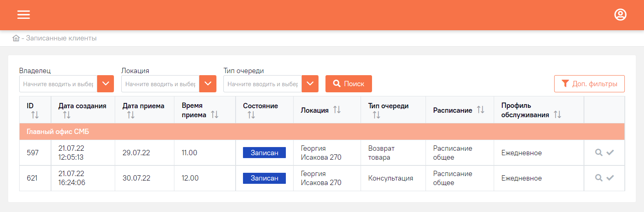Select the Главный офис СМБ group row
This screenshot has height=212, width=644.
tap(322, 132)
